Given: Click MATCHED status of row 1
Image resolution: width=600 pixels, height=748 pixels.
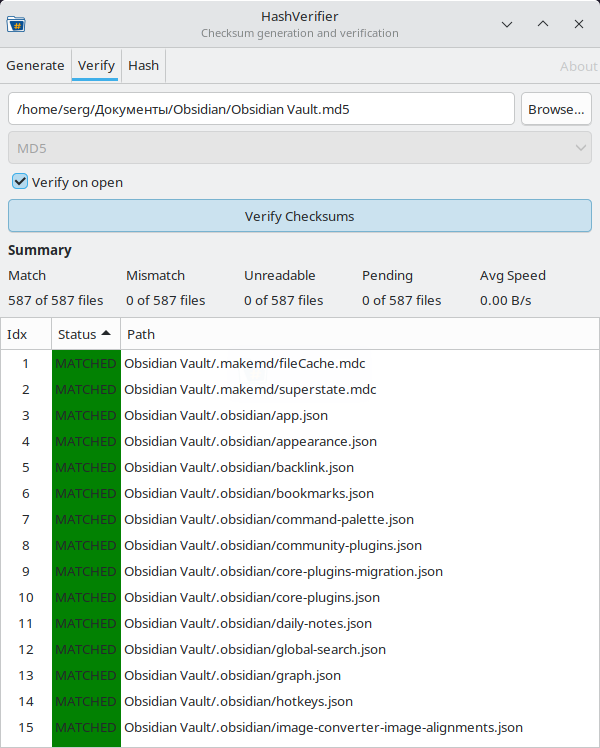Looking at the screenshot, I should click(86, 364).
